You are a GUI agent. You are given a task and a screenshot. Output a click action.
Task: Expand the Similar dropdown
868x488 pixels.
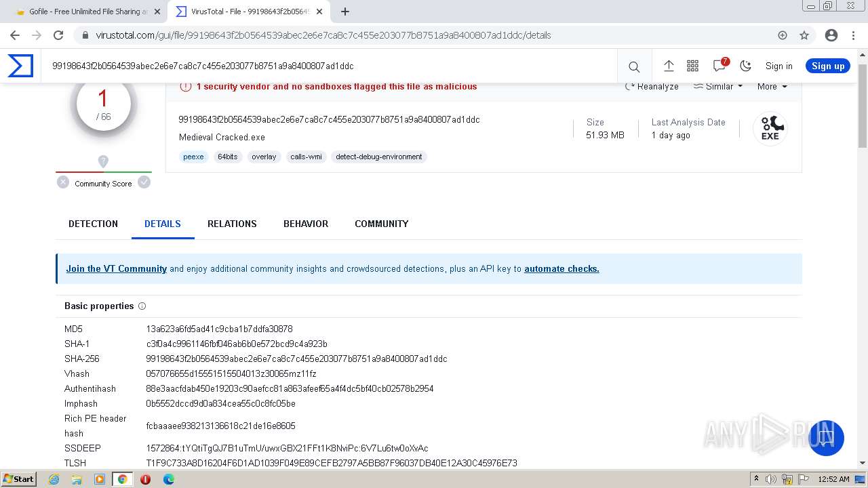[x=718, y=86]
